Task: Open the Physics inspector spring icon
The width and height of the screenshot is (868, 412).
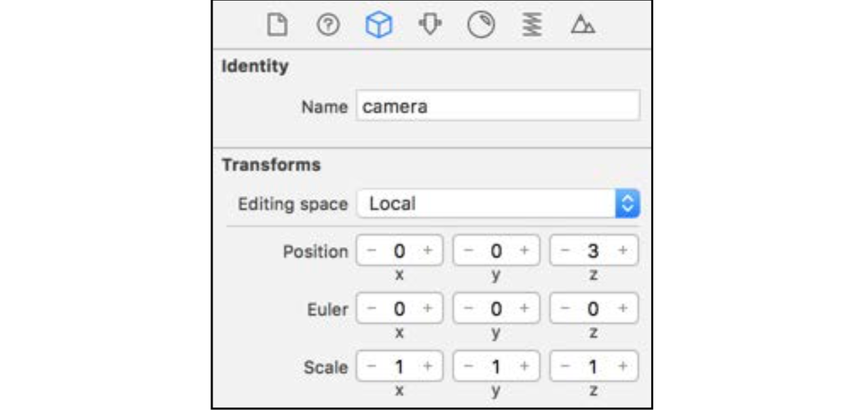Action: (532, 25)
